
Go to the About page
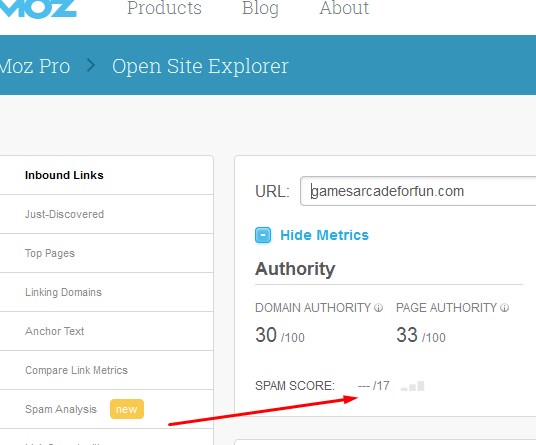tap(344, 8)
